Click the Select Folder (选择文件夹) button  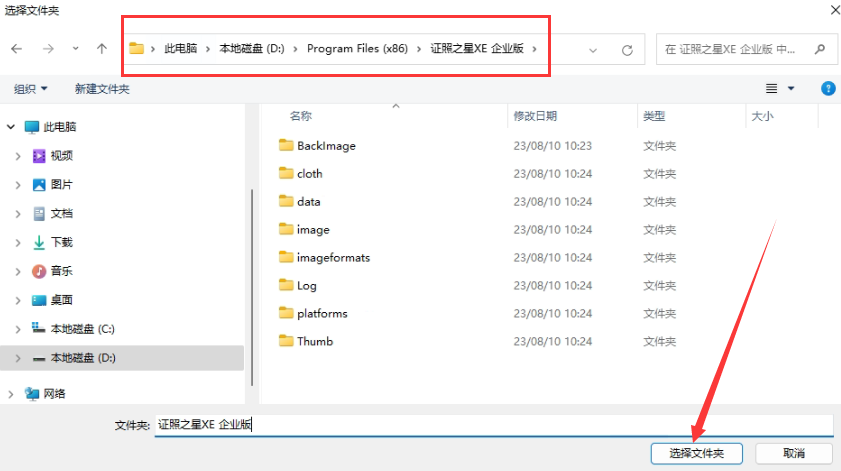coord(695,453)
